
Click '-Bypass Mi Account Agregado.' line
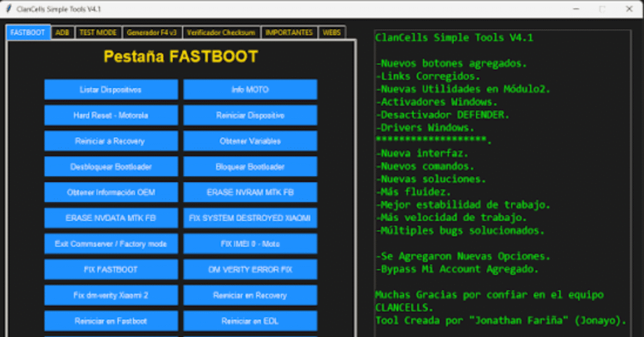point(457,269)
